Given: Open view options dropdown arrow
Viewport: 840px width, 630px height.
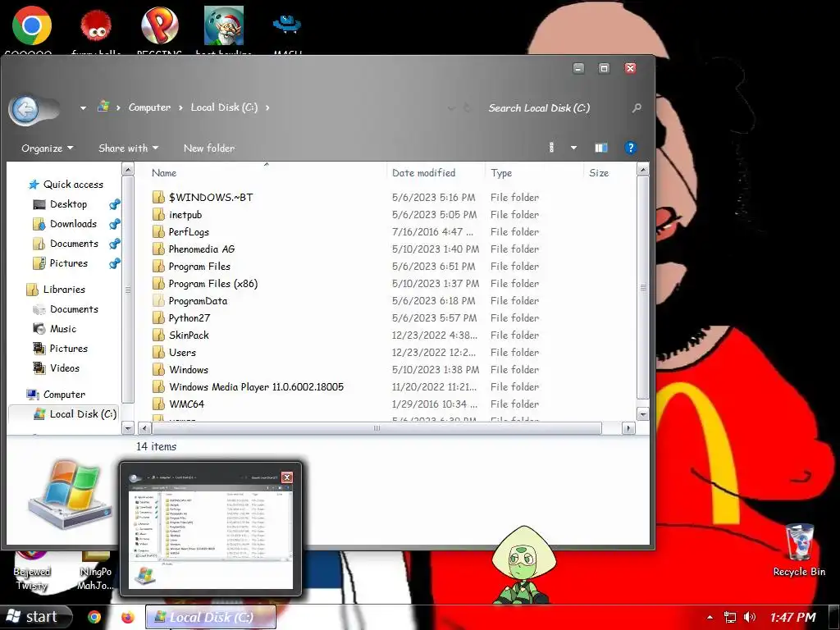Looking at the screenshot, I should [573, 148].
